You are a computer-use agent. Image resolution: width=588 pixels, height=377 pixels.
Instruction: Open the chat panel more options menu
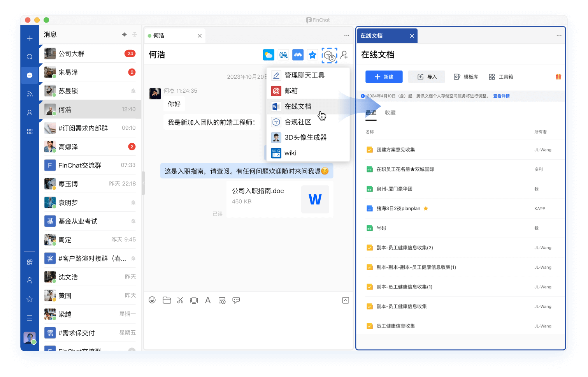pos(346,35)
